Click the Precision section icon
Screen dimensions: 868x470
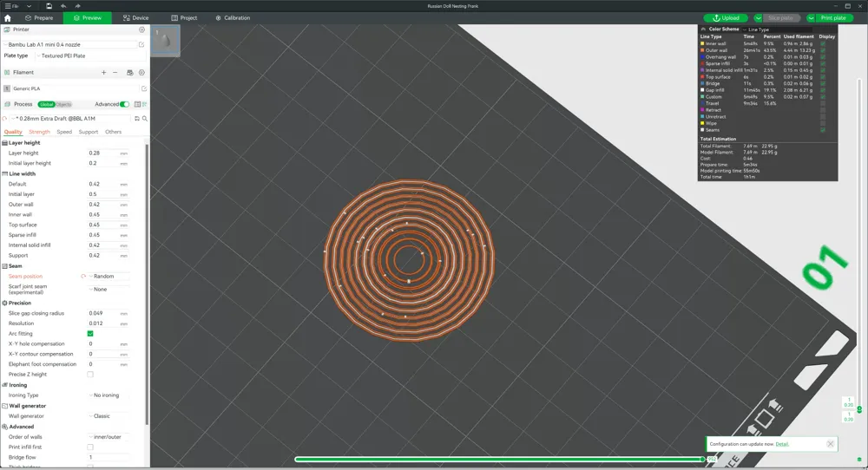(4, 303)
